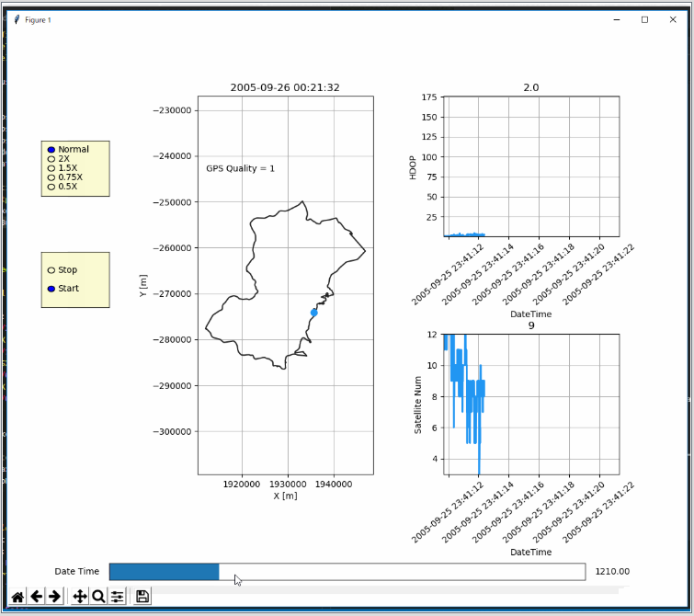The image size is (694, 616).
Task: Choose the 1.5X speed option
Action: point(51,168)
